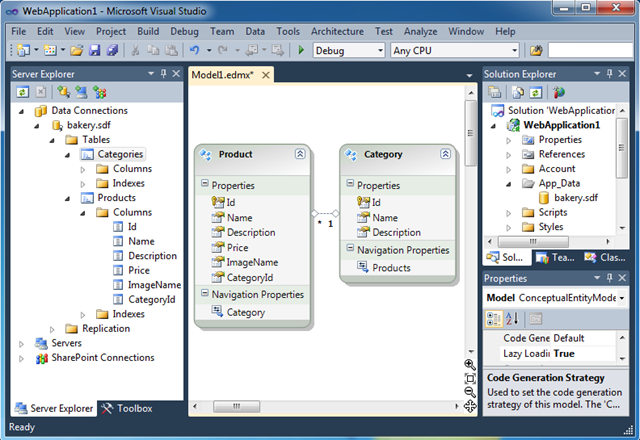This screenshot has width=640, height=440.
Task: Switch to the Class View tab
Action: pyautogui.click(x=604, y=258)
